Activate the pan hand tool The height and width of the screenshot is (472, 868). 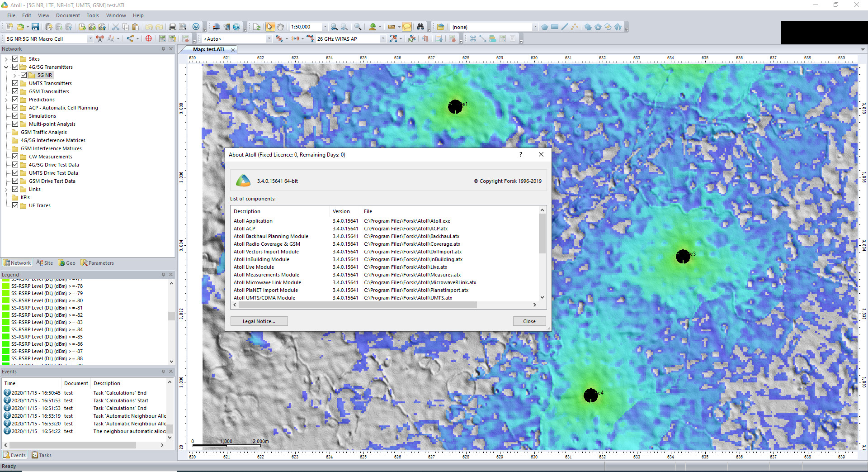(280, 27)
